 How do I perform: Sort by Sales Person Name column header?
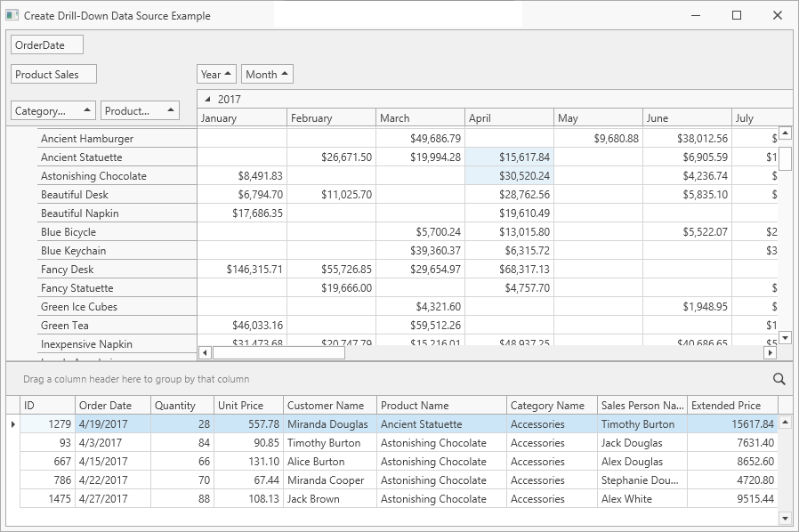click(642, 405)
